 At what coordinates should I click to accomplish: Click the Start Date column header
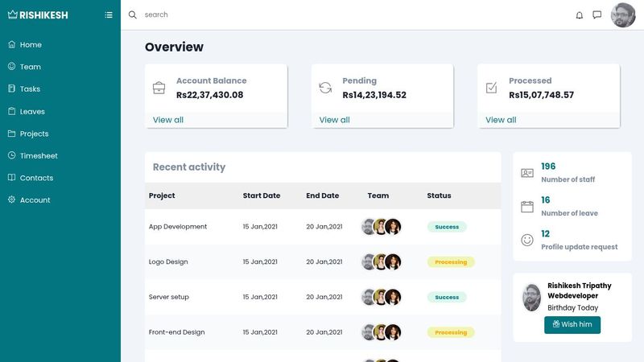(x=261, y=195)
